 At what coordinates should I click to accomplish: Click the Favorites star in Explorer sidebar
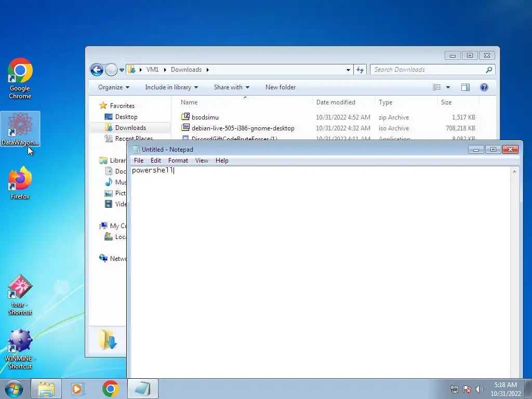(103, 105)
